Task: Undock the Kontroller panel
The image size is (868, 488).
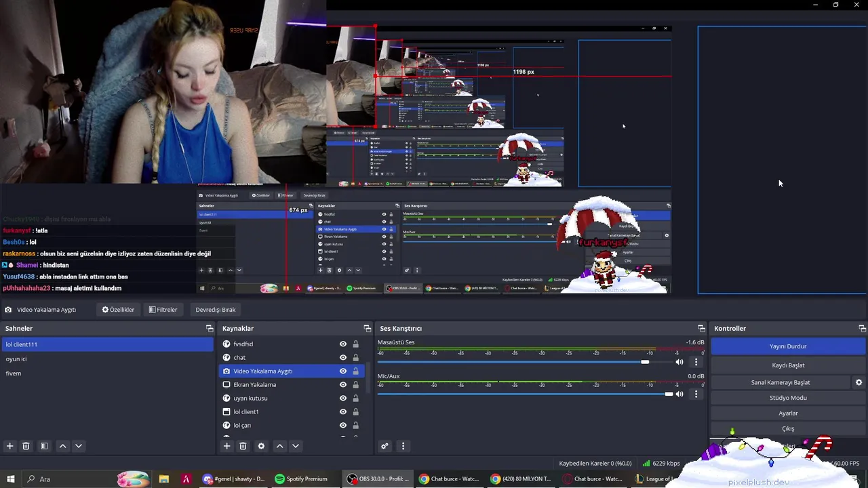Action: [x=862, y=328]
